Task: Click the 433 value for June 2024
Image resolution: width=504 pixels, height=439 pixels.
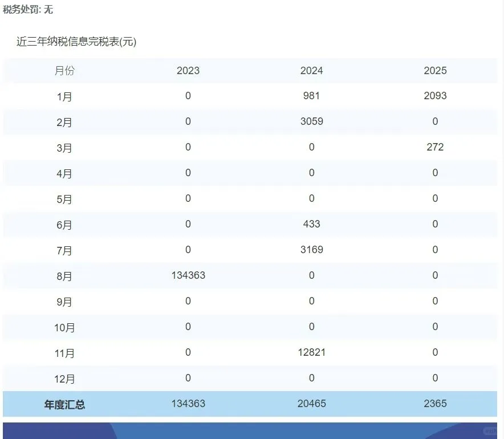Action: coord(311,225)
